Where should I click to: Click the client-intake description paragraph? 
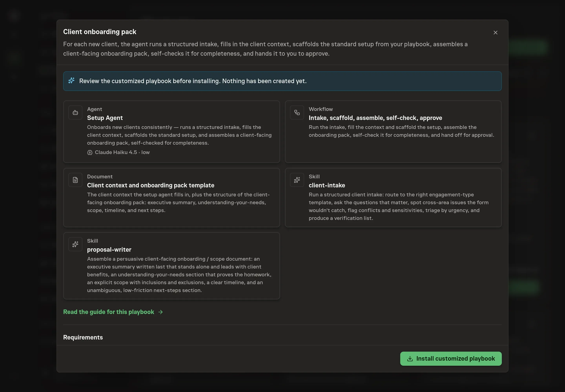[x=399, y=206]
